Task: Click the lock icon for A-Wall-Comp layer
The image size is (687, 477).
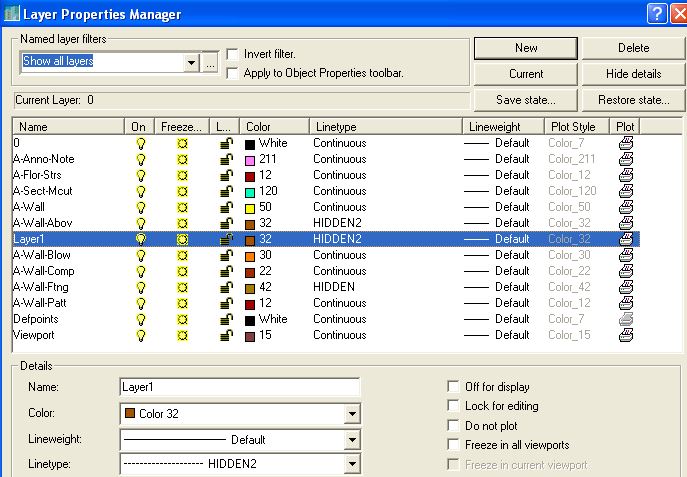Action: click(226, 271)
